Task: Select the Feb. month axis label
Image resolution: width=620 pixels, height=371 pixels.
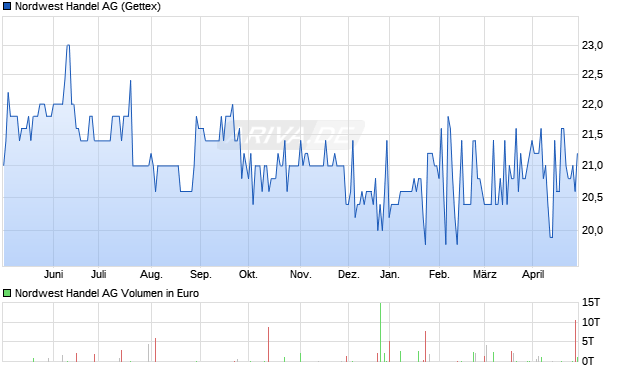Action: point(439,274)
